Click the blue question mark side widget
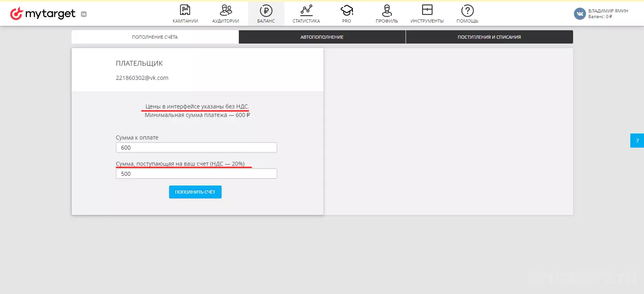This screenshot has height=294, width=644. 637,140
